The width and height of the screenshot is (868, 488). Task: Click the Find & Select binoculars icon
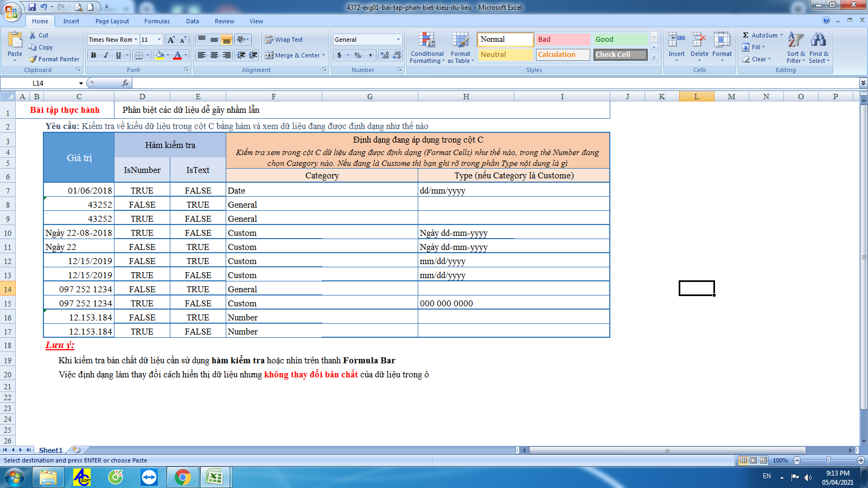819,41
